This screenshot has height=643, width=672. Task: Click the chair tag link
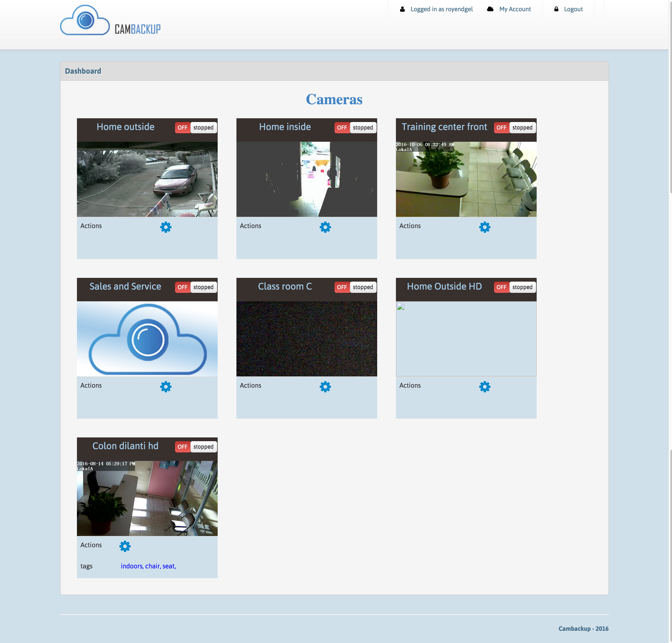pos(152,566)
